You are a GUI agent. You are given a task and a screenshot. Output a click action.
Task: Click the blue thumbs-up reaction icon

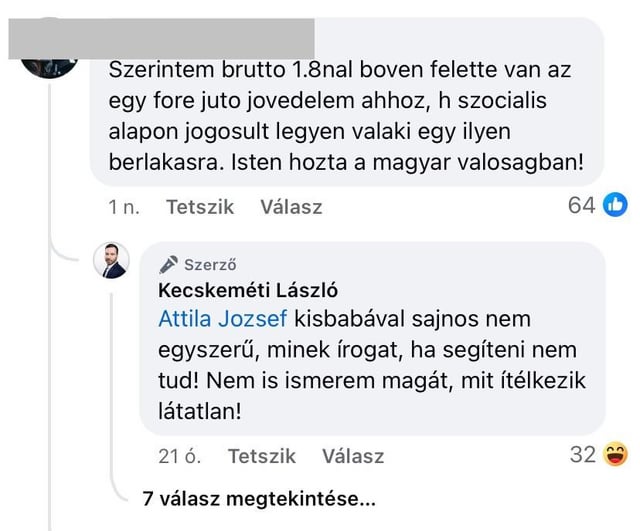[615, 204]
